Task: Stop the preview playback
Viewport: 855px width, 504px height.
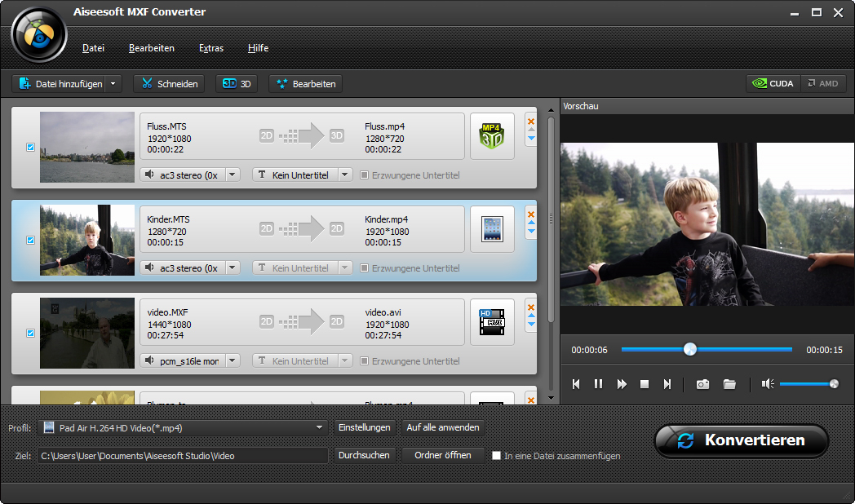Action: [x=645, y=384]
